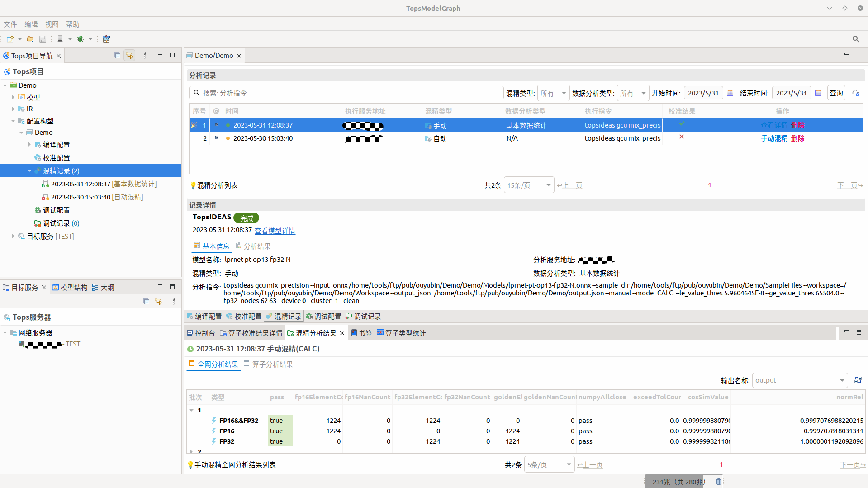Screen dimensions: 868x488
Task: Open the three-dot view menu of 目标服务 panel
Action: (174, 301)
